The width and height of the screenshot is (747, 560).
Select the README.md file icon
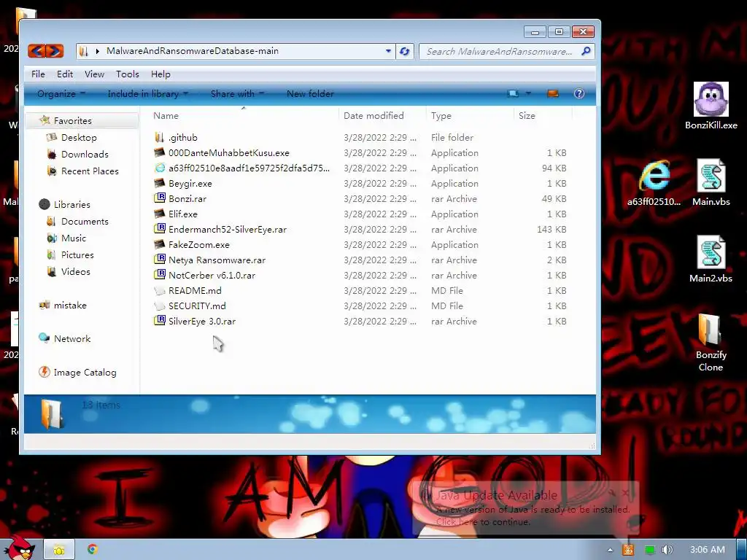coord(160,290)
